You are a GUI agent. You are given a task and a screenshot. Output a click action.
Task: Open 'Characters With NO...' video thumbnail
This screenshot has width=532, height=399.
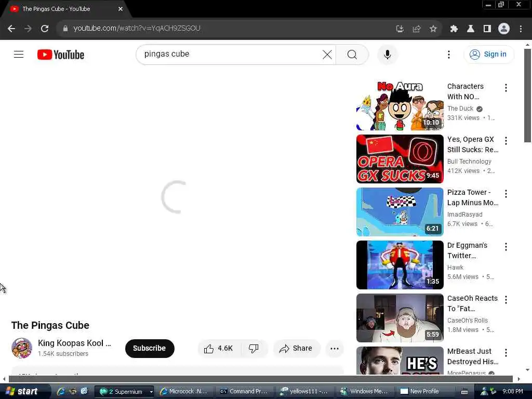point(400,105)
